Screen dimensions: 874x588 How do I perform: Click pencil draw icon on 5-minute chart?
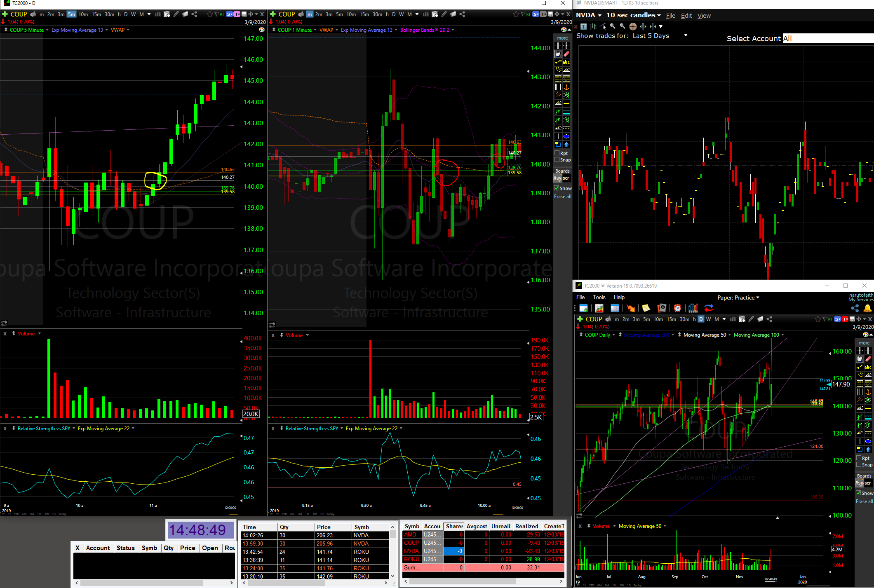[x=176, y=14]
